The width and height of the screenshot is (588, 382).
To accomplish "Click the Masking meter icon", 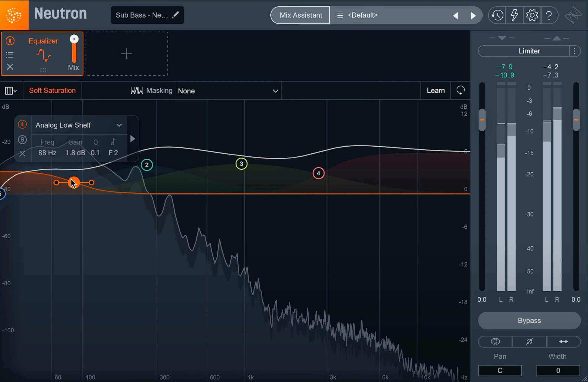I will (137, 91).
